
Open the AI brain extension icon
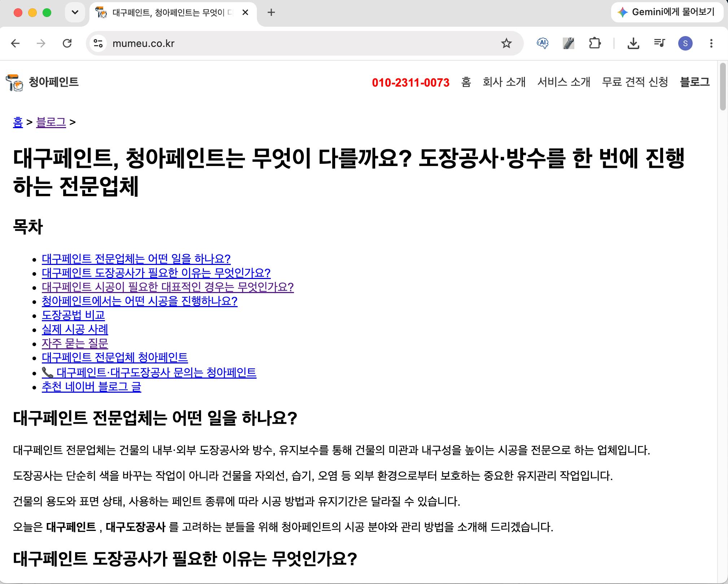tap(543, 44)
